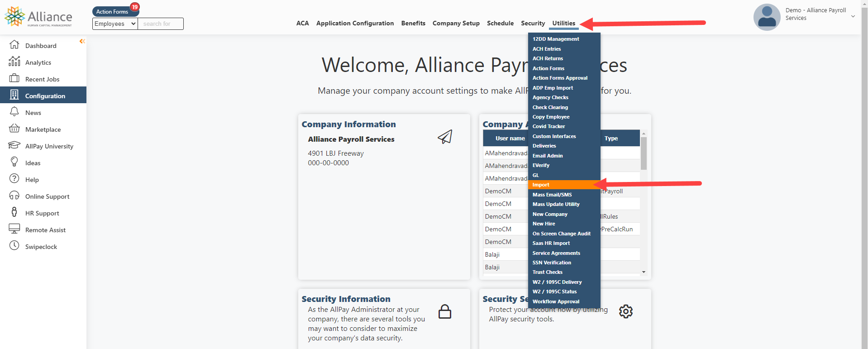Open the Employees search type dropdown
The height and width of the screenshot is (349, 868).
click(115, 24)
